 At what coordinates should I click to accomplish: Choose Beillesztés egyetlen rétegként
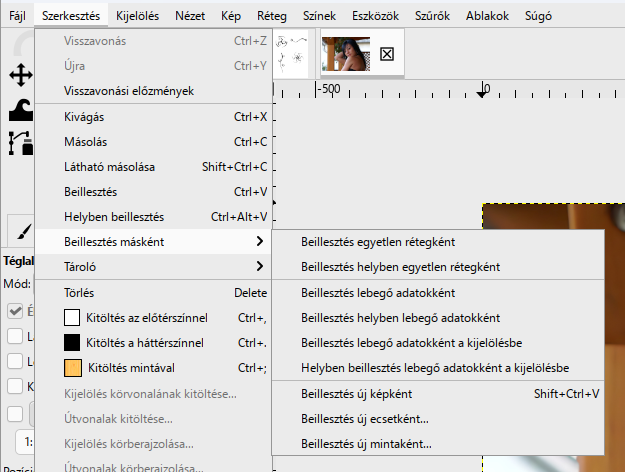tap(438, 242)
